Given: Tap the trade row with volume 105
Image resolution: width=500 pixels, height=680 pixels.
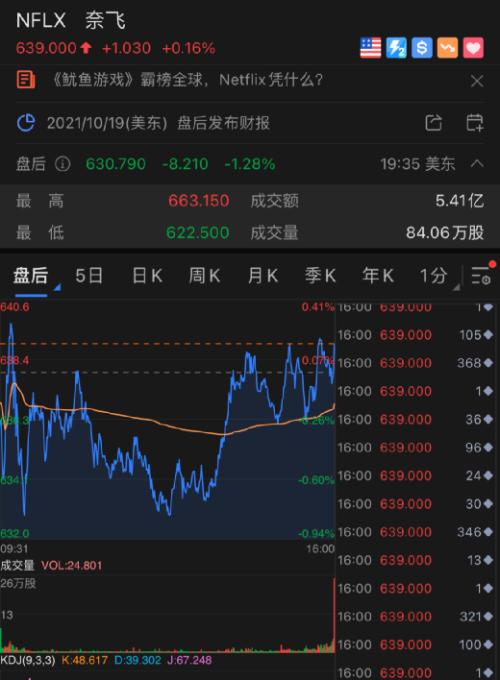Looking at the screenshot, I should (x=415, y=335).
